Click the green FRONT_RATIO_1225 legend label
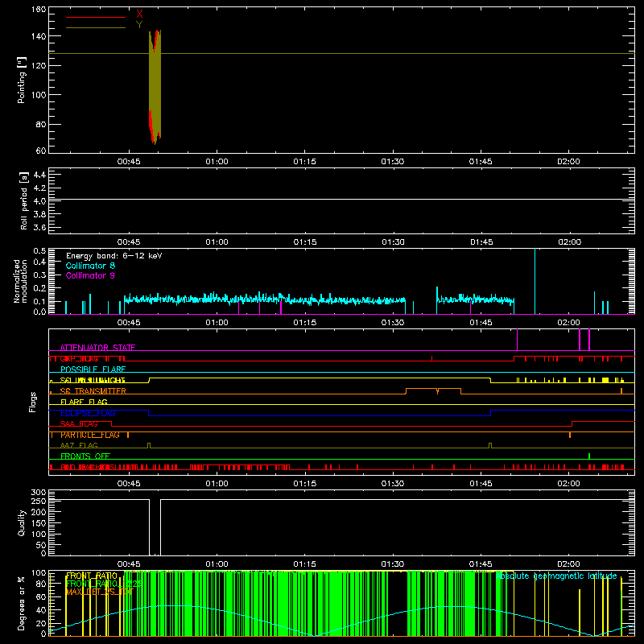Viewport: 644px width, 644px height. [x=104, y=584]
